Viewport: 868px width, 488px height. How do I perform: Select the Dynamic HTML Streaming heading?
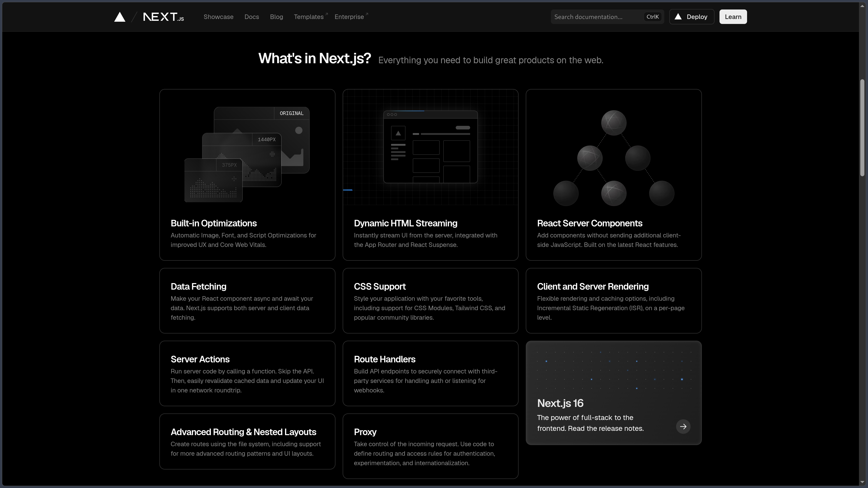click(x=405, y=223)
